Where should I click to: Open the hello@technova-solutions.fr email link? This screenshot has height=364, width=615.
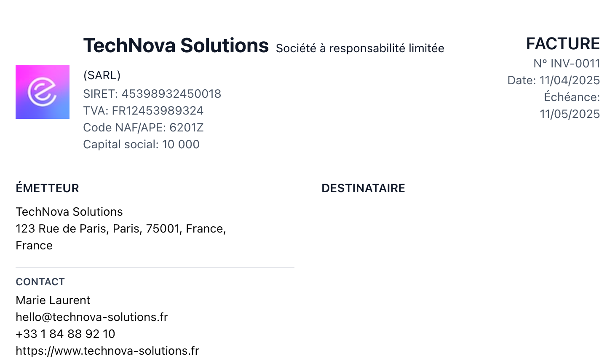coord(92,317)
